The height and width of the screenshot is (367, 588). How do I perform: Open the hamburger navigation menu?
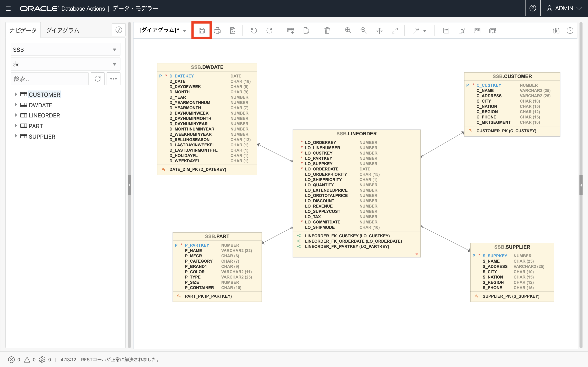pyautogui.click(x=8, y=9)
